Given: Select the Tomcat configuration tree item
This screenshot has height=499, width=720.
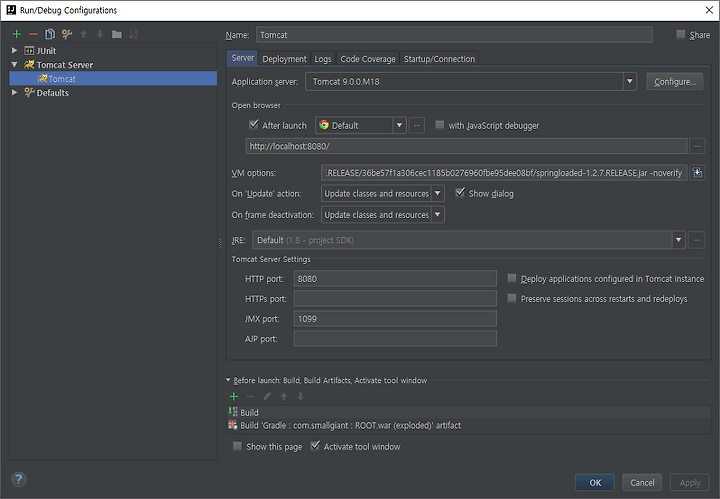Looking at the screenshot, I should 113,78.
